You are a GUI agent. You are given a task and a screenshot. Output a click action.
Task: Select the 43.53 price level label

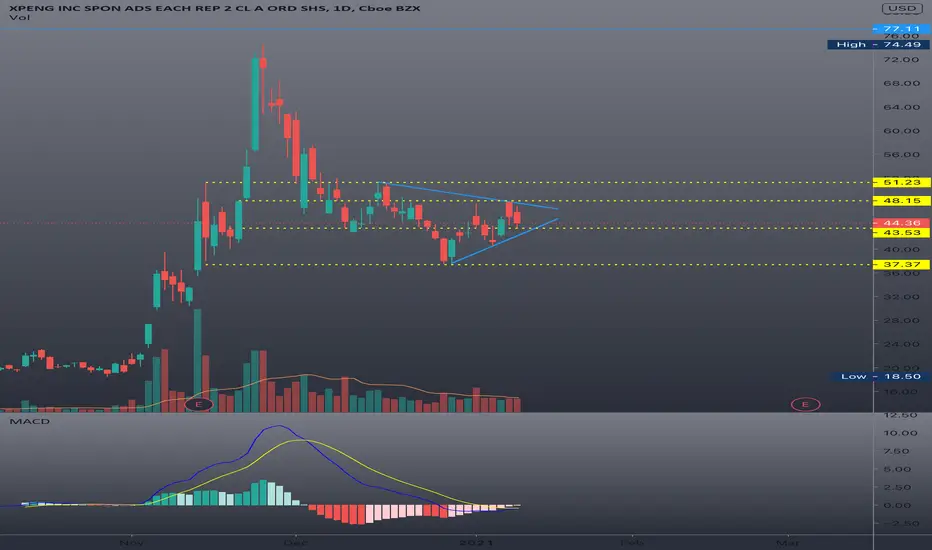[902, 232]
